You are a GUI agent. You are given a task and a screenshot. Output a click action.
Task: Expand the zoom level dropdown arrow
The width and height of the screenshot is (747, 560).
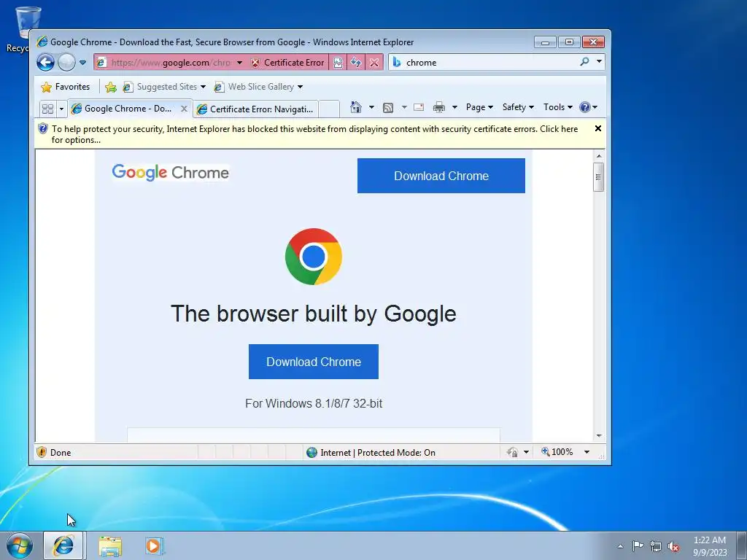click(587, 452)
